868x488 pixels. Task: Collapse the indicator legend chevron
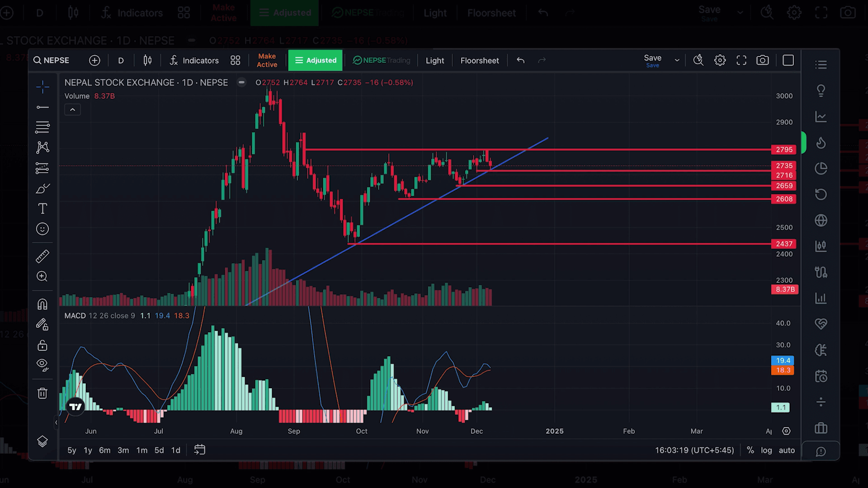tap(72, 110)
